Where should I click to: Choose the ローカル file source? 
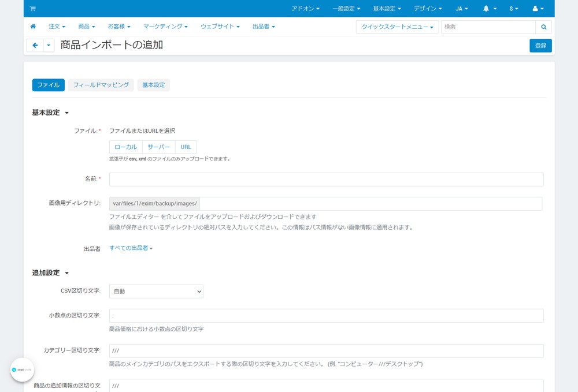(x=125, y=147)
